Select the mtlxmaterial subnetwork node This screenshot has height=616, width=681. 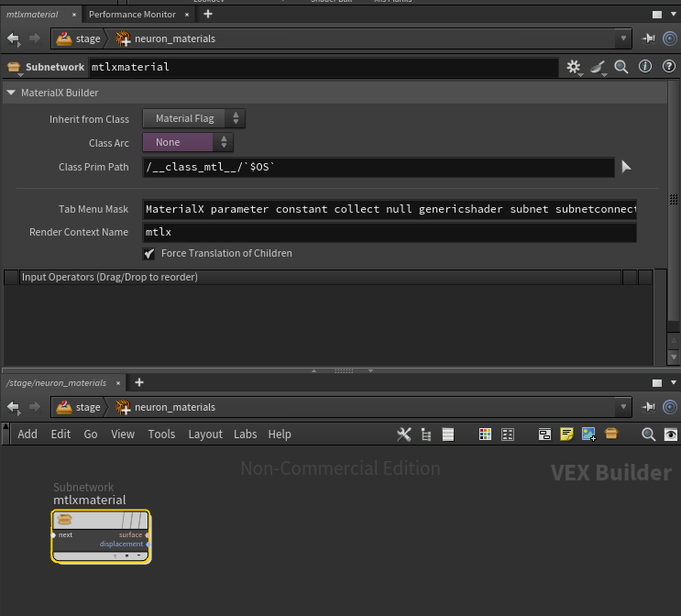point(101,536)
